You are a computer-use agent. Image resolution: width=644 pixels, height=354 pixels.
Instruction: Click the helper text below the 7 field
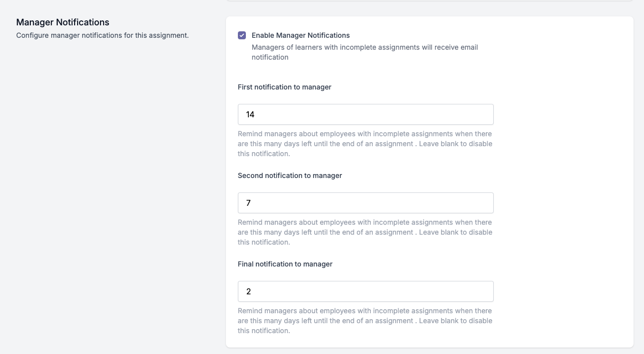[365, 232]
